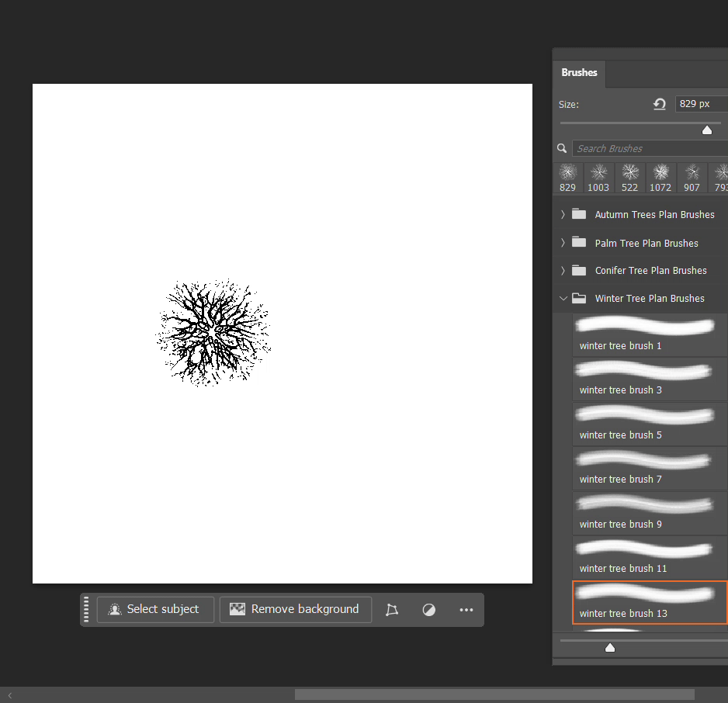Choose the recent brush preset labeled 907
This screenshot has height=703, width=728.
692,178
